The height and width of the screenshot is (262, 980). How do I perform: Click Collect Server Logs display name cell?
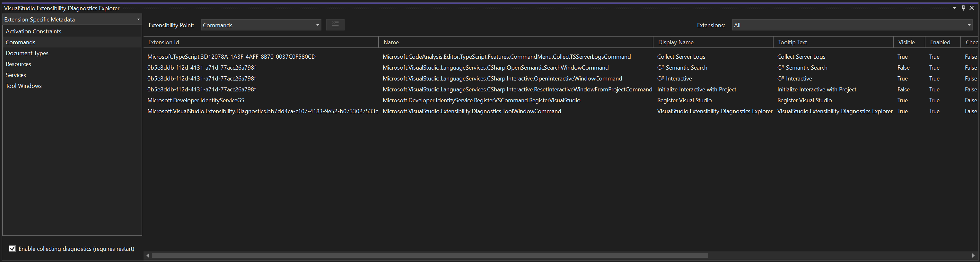click(x=681, y=56)
